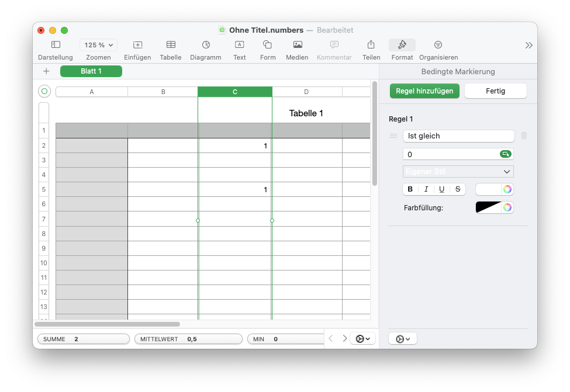The height and width of the screenshot is (392, 570).
Task: Go to the next status bar functions
Action: (344, 339)
